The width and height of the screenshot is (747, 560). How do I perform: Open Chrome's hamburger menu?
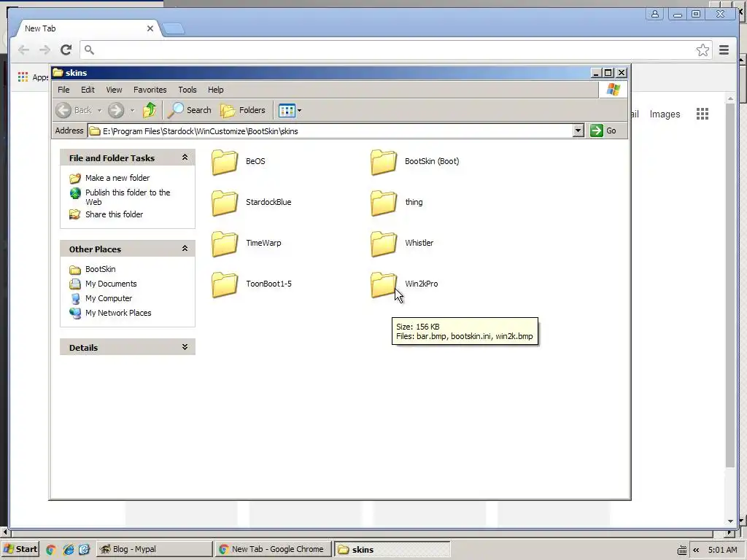[x=724, y=50]
